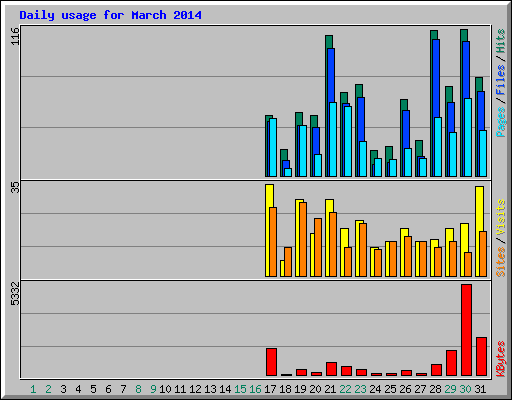Screen dimensions: 512x400
Task: Click day label '25' on the x-axis
Action: (390, 389)
